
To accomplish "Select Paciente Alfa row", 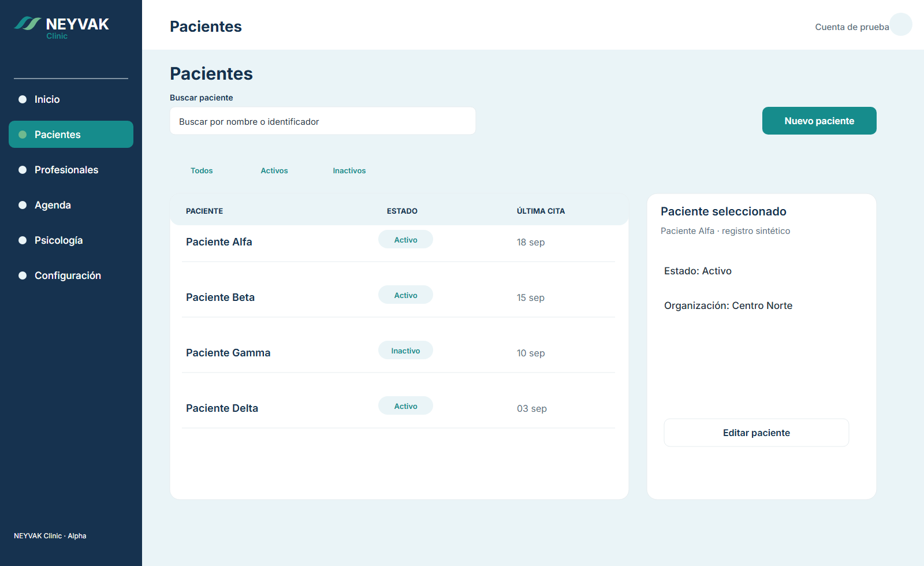I will coord(398,242).
